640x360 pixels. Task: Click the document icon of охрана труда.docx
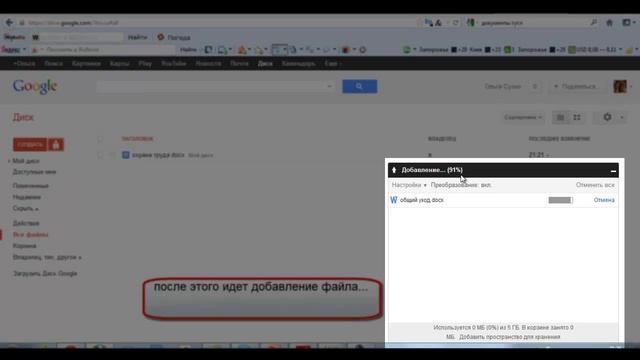coord(126,155)
